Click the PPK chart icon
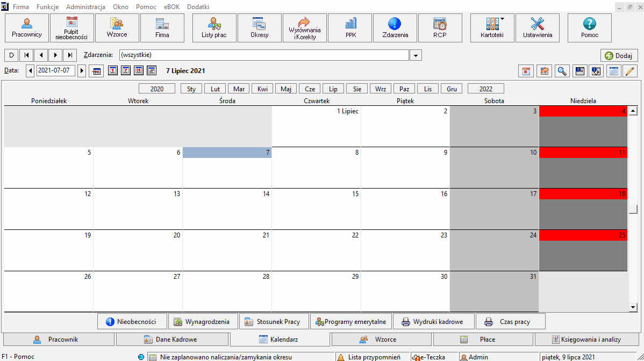Image resolution: width=644 pixels, height=361 pixels. [x=350, y=24]
